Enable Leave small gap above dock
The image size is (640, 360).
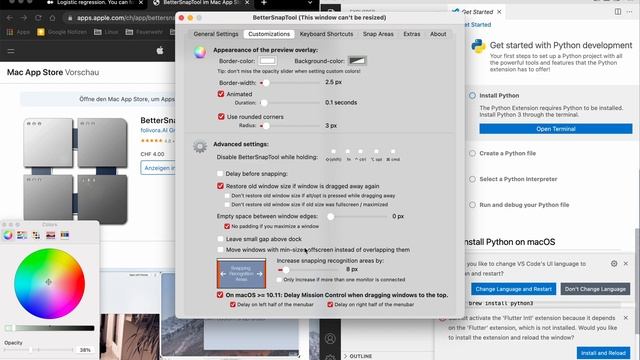point(220,239)
